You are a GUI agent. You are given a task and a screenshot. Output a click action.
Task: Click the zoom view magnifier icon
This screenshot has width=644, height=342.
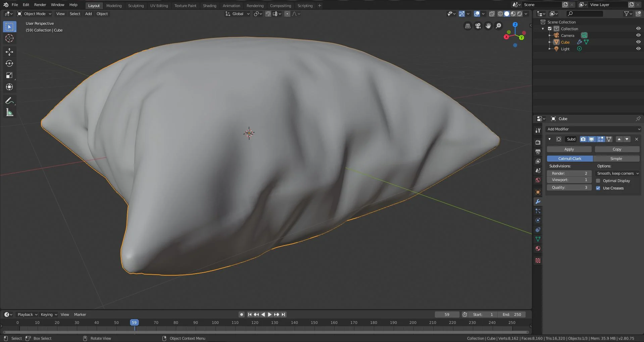(499, 26)
